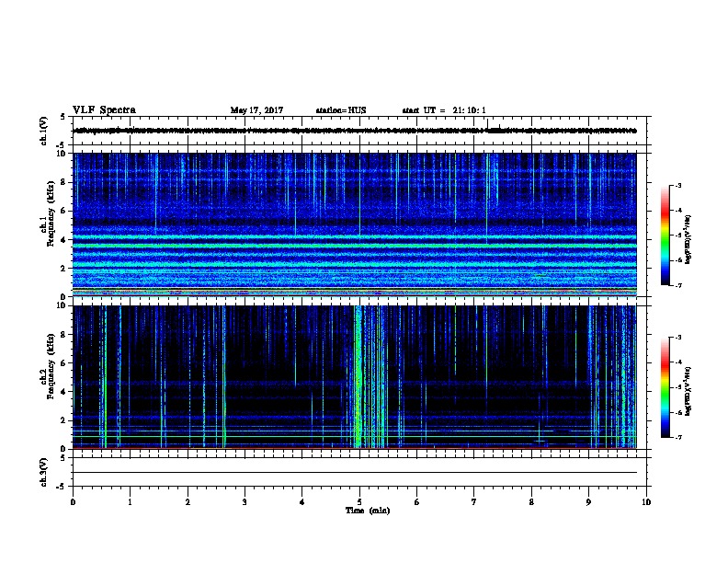Click the ch.2 frequency axis "6" tick label
Viewport: 728px width, 563px height.
click(x=63, y=362)
